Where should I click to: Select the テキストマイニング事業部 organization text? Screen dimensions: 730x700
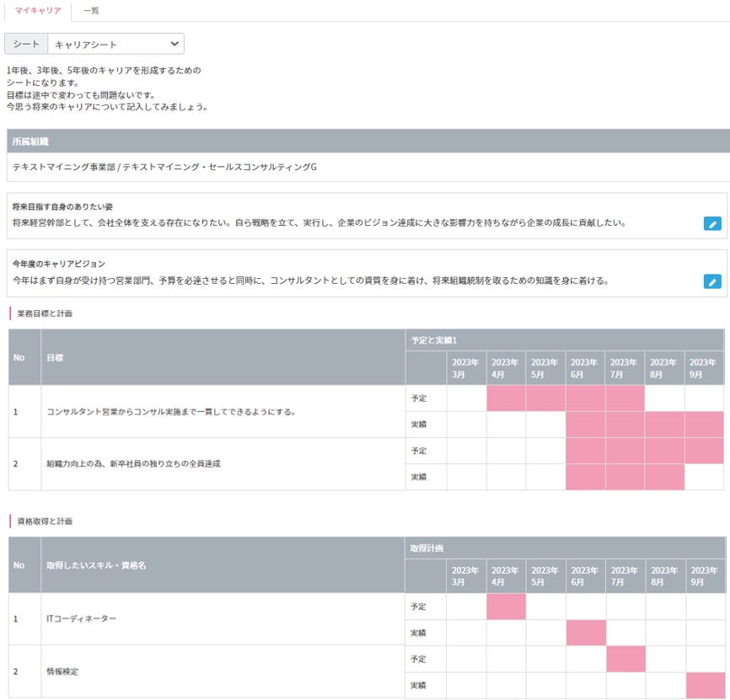(x=164, y=167)
